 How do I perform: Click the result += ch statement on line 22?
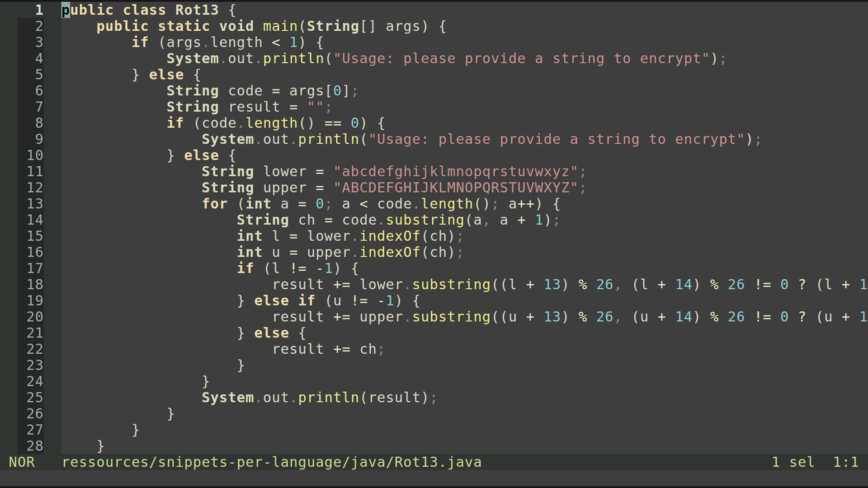click(x=328, y=348)
